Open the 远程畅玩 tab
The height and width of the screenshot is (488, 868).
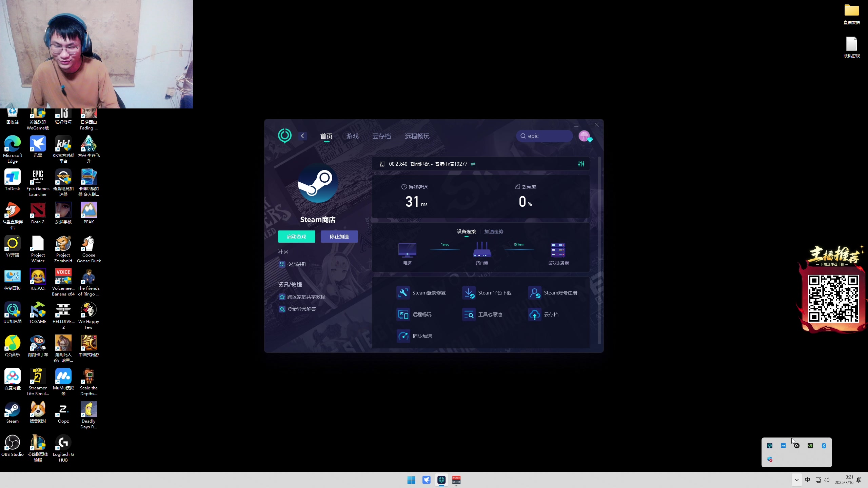417,136
